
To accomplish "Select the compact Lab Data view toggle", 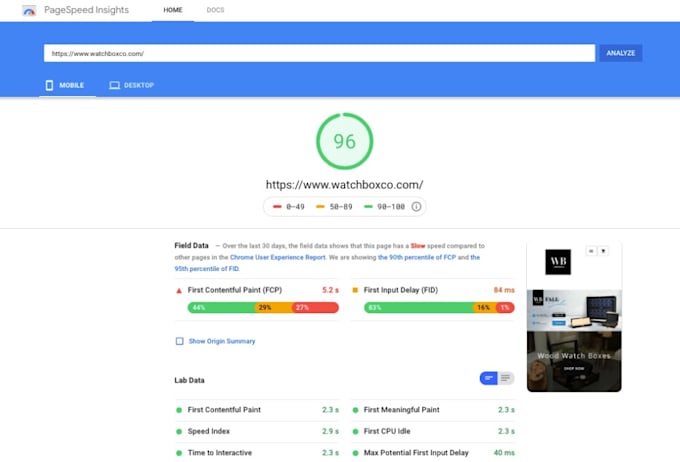I will tap(489, 378).
